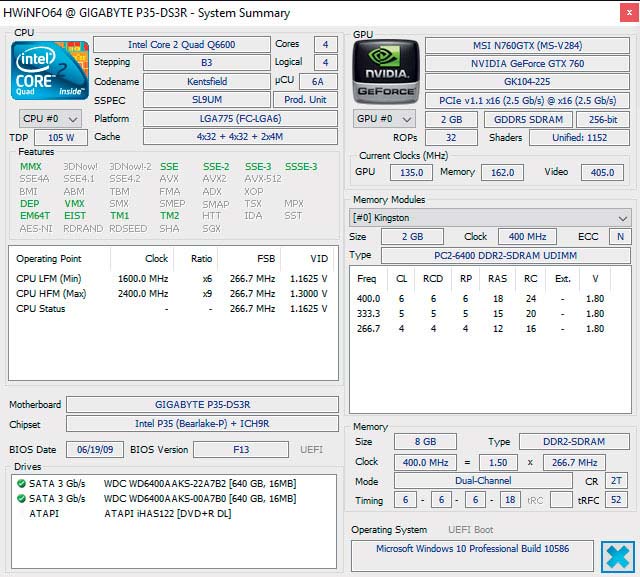This screenshot has width=640, height=577.
Task: Click the VMX feature label
Action: click(74, 204)
